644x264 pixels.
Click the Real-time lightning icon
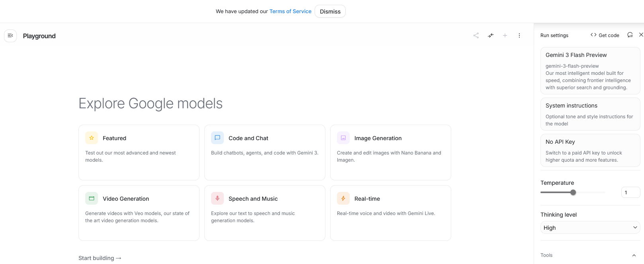(x=343, y=198)
